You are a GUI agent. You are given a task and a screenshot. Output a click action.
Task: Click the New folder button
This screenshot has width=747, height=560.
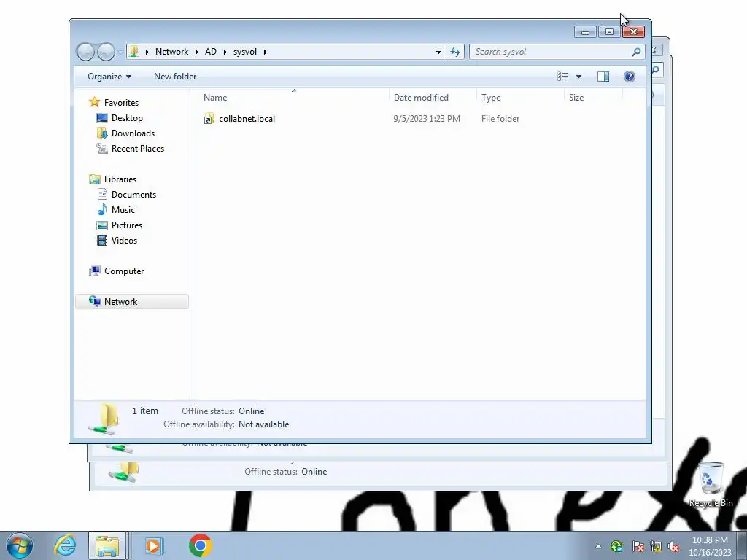pyautogui.click(x=175, y=76)
